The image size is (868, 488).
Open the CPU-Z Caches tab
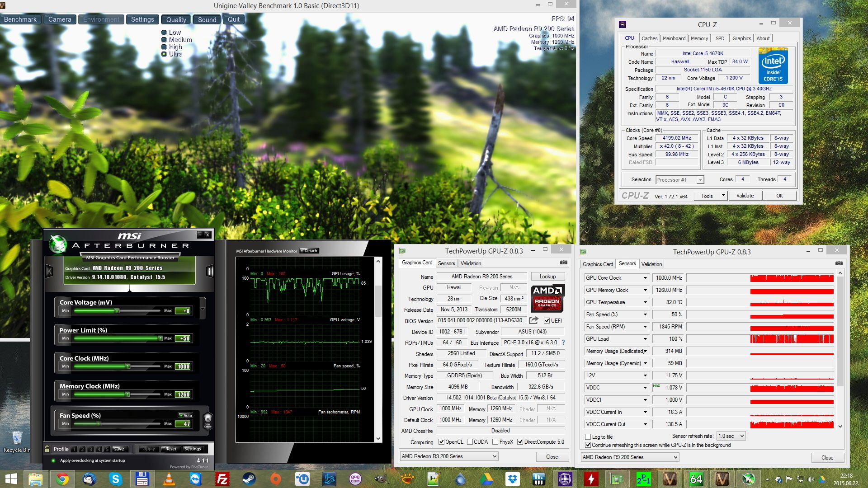(649, 38)
